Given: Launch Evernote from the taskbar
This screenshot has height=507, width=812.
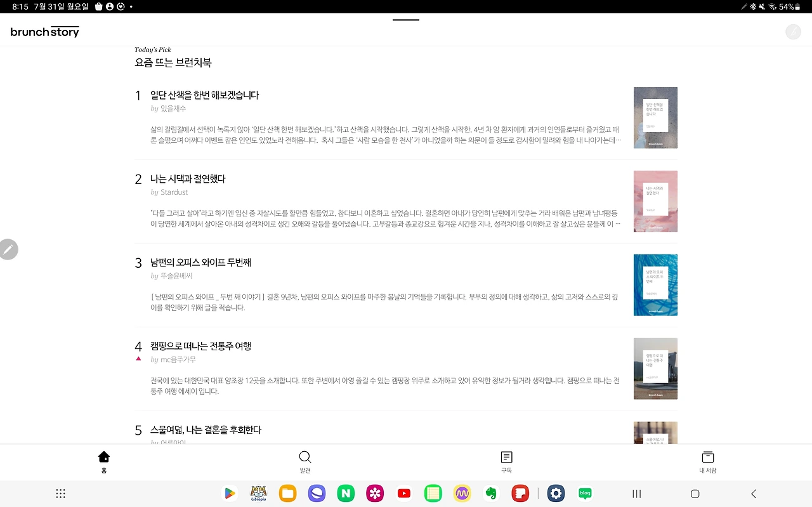Looking at the screenshot, I should pyautogui.click(x=491, y=494).
